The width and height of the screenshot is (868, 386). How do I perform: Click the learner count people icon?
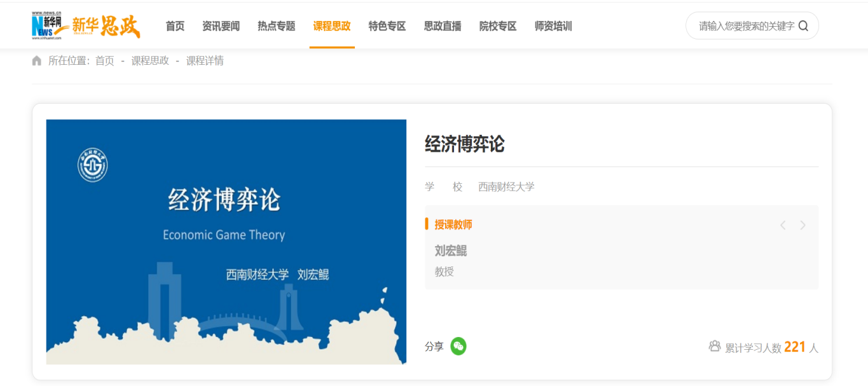(715, 347)
